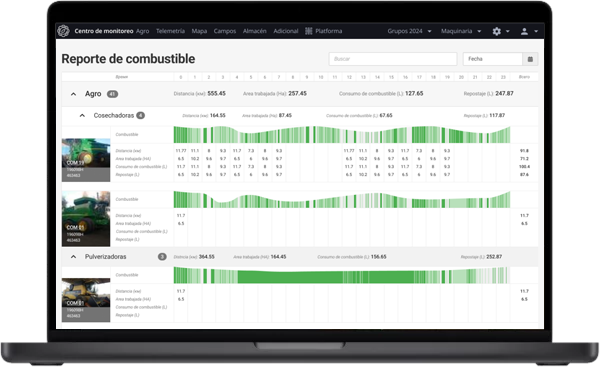Open the yellow sprayer thumbnail under Pulverizadoras
The image size is (600, 367).
pyautogui.click(x=86, y=300)
